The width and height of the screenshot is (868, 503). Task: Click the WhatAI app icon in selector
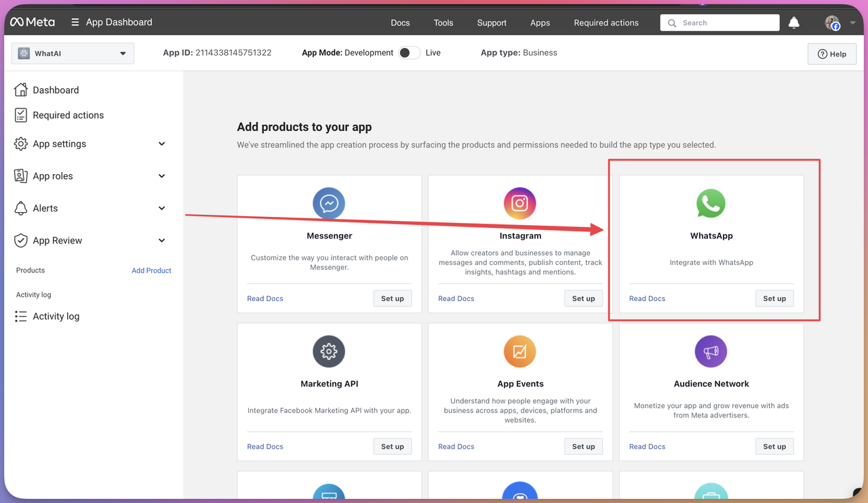click(x=24, y=53)
